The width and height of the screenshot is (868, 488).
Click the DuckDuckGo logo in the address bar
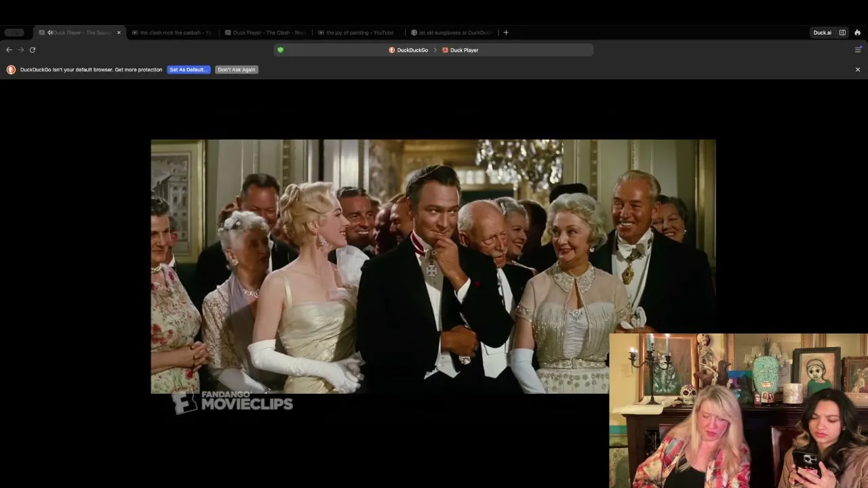(x=391, y=50)
